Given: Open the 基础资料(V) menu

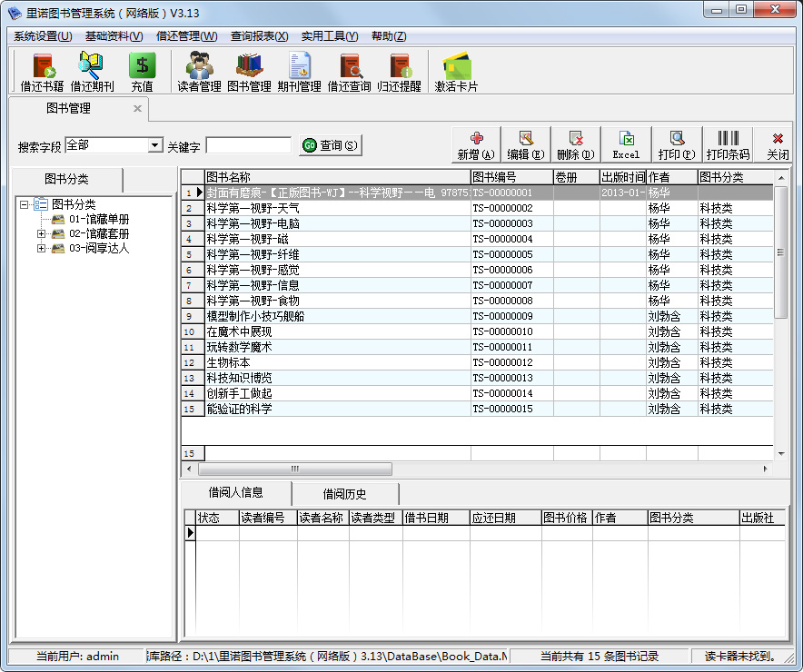Looking at the screenshot, I should click(x=114, y=36).
